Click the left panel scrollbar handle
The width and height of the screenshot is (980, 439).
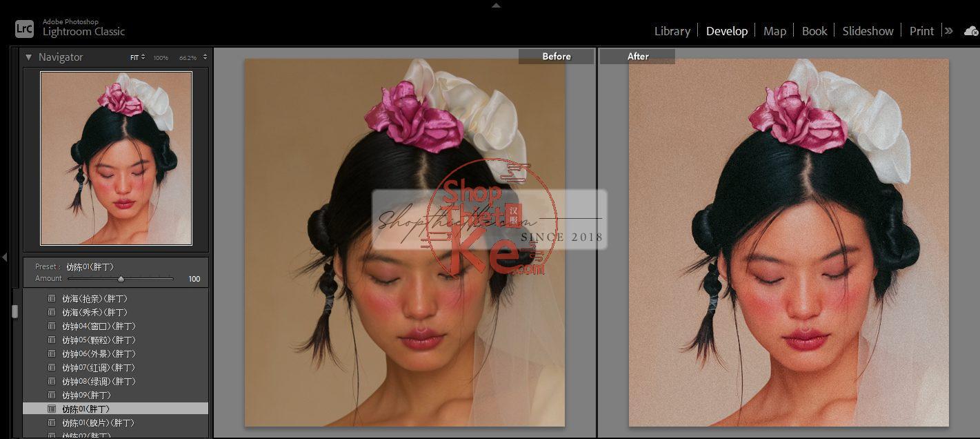(14, 311)
